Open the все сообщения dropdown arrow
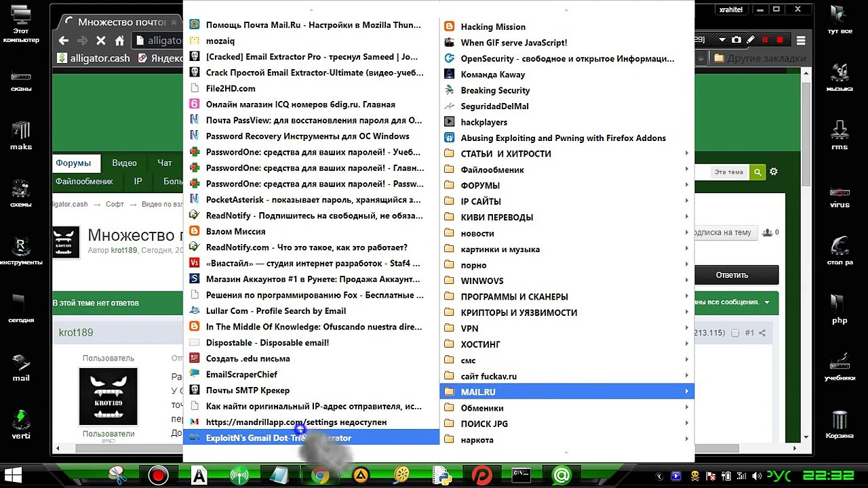This screenshot has width=868, height=488. click(767, 302)
